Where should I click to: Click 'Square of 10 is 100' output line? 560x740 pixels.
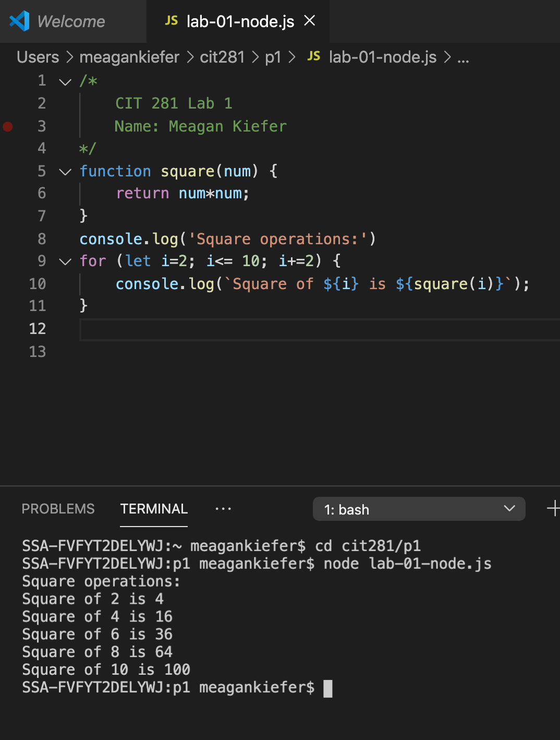(x=106, y=670)
